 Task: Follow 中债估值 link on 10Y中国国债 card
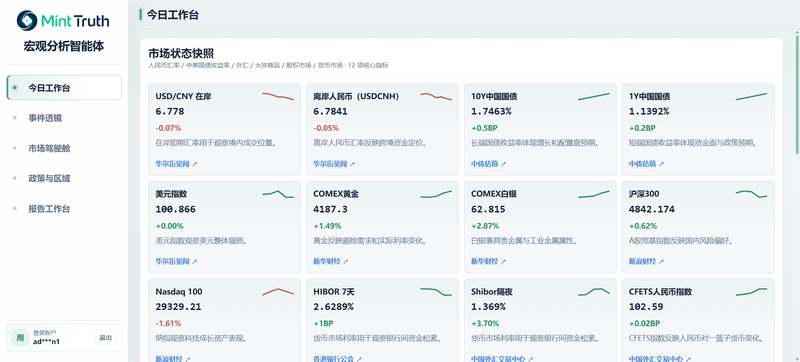coord(489,164)
